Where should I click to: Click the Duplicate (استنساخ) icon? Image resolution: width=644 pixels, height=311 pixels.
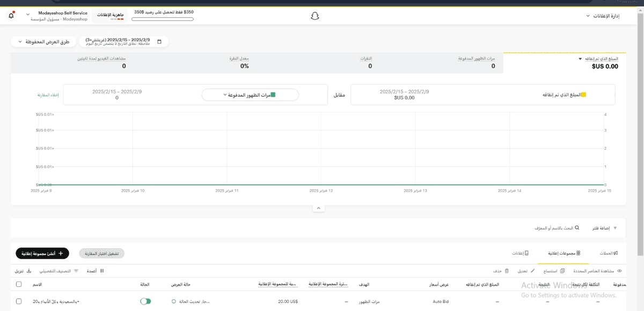click(x=562, y=271)
